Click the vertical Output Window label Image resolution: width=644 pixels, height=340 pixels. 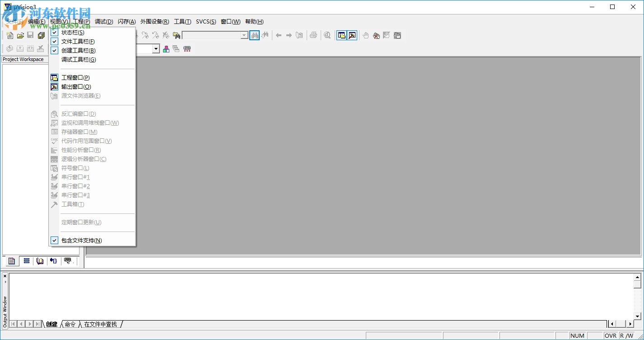pos(5,312)
